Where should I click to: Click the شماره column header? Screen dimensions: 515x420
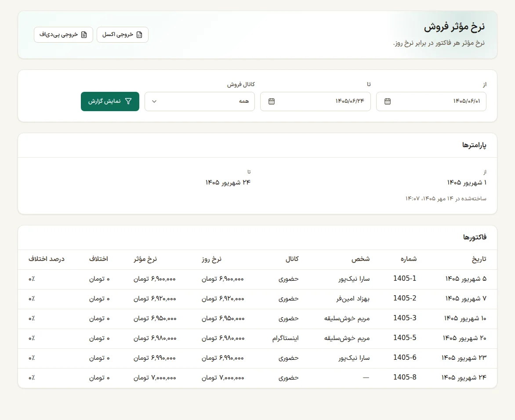[x=409, y=259]
